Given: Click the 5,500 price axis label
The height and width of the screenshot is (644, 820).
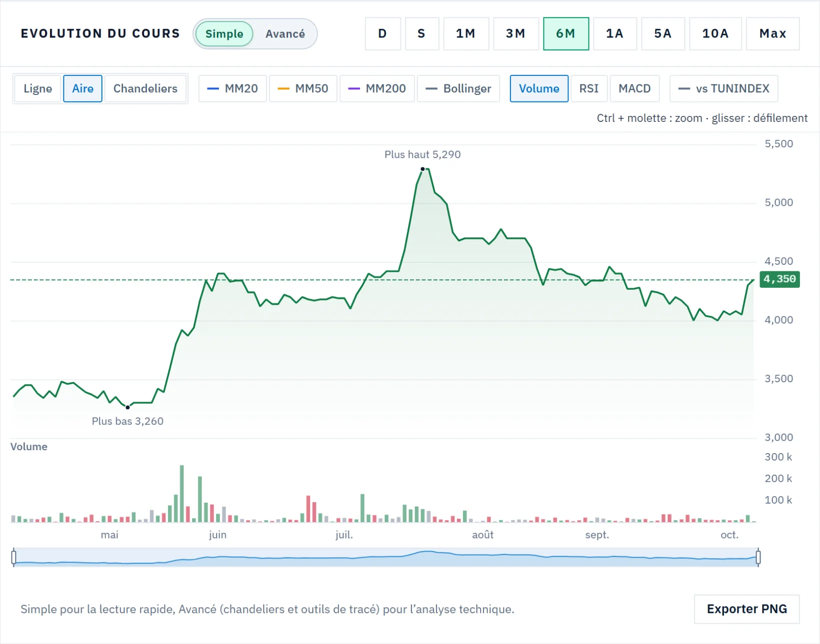Looking at the screenshot, I should tap(779, 144).
